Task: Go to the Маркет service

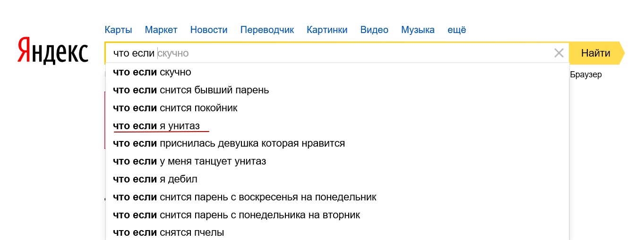Action: [161, 30]
